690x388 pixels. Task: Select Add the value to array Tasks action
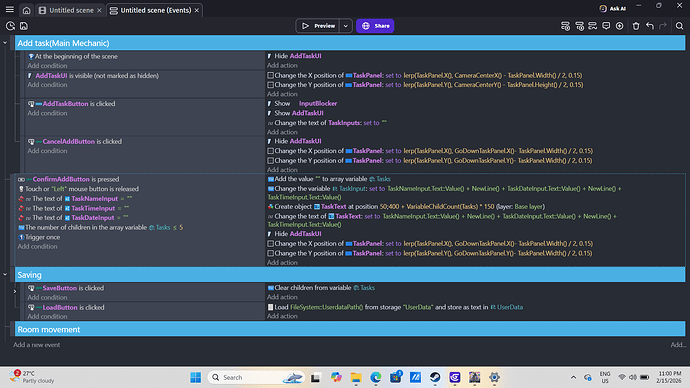coord(329,179)
